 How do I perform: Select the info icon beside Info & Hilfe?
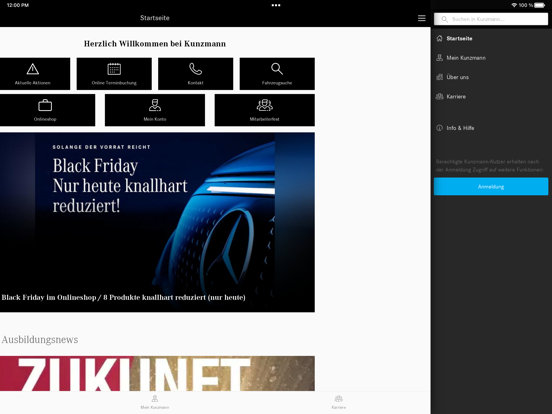pyautogui.click(x=439, y=128)
